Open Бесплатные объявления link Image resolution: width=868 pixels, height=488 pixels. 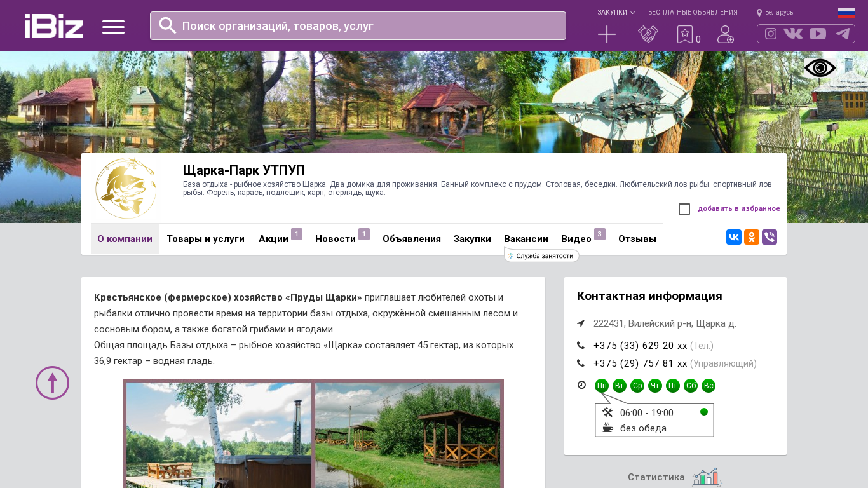click(x=693, y=13)
